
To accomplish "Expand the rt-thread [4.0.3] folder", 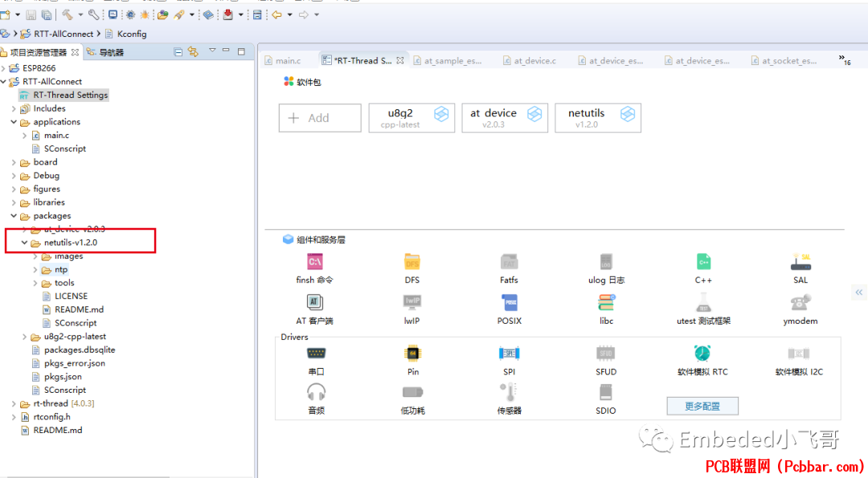I will point(14,403).
